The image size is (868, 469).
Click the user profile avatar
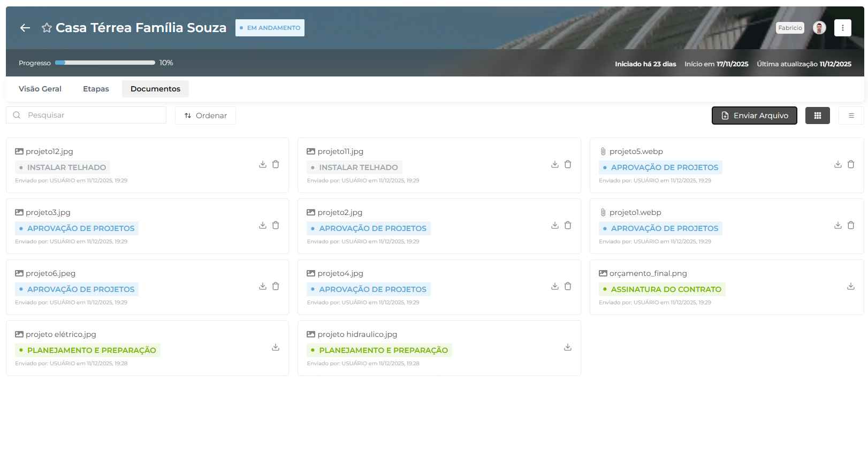coord(819,28)
